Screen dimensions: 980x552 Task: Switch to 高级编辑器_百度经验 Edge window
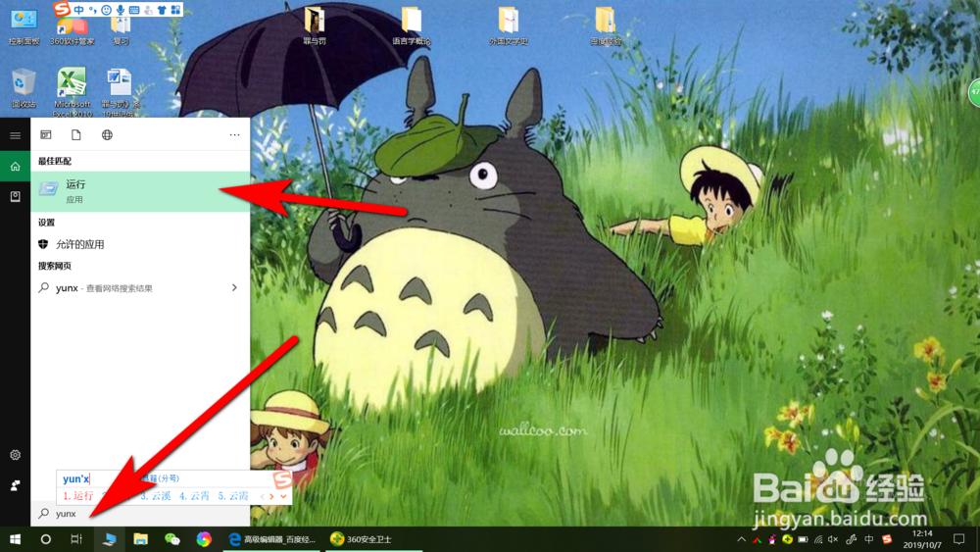point(272,539)
